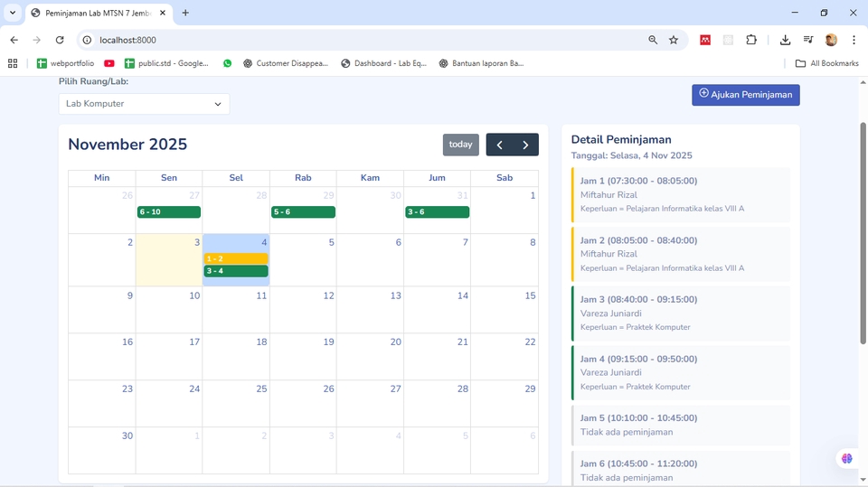Open the public.std Google Sheets bookmark
This screenshot has width=868, height=487.
coord(167,63)
